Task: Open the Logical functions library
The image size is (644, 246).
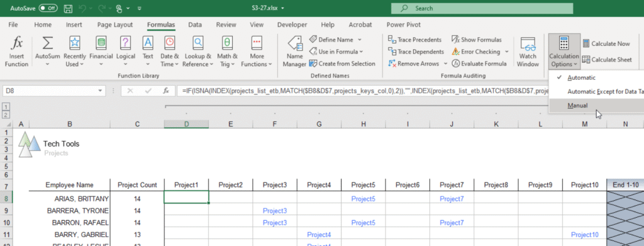Action: point(126,52)
